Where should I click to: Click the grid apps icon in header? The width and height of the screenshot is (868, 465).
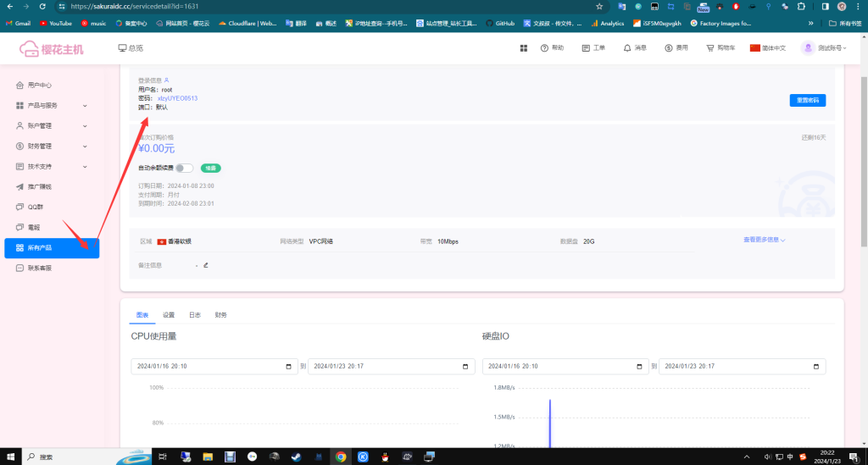click(x=524, y=48)
